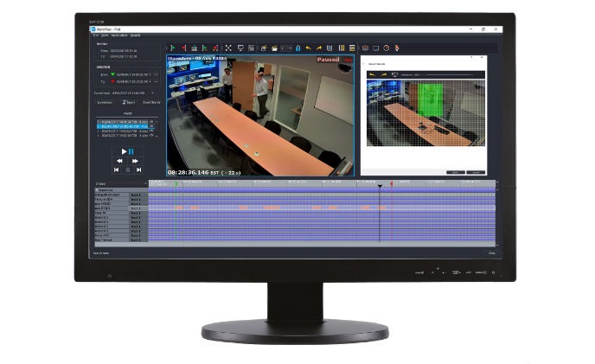Viewport: 595px width, 364px height.
Task: Click the first red end-flag toolbar icon
Action: [x=183, y=48]
